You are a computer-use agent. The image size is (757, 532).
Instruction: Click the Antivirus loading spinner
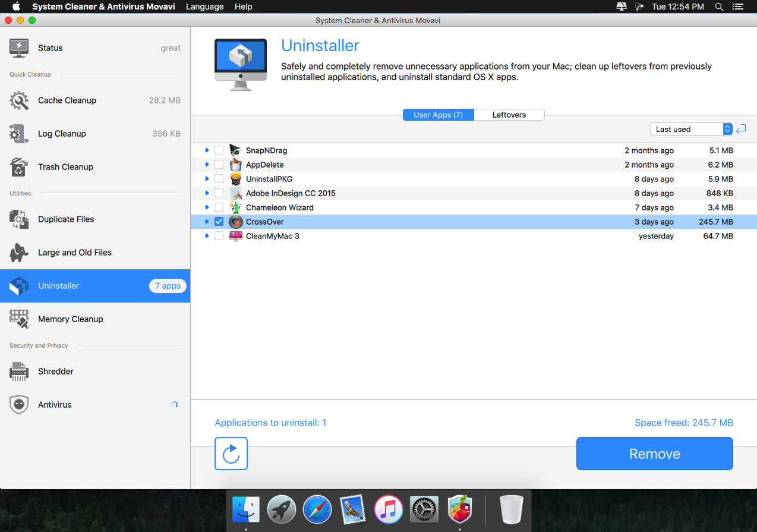174,405
